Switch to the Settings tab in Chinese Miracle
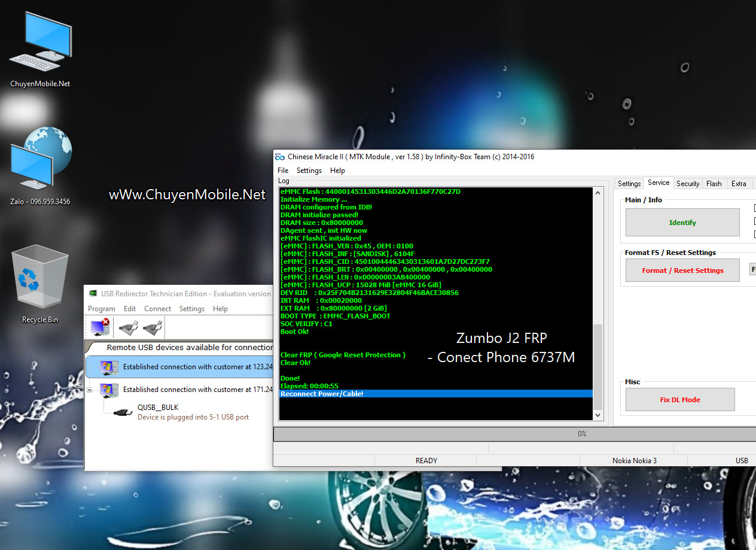 [x=629, y=184]
